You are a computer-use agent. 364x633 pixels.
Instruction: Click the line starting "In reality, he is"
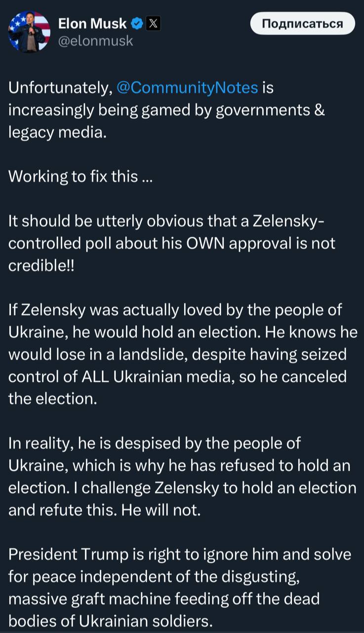pos(154,443)
